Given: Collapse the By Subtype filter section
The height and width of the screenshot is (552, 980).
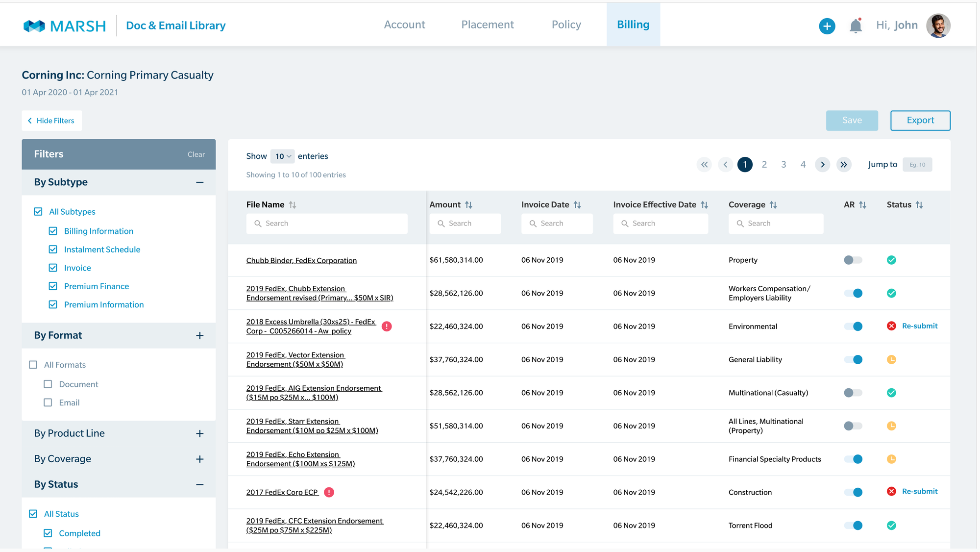Looking at the screenshot, I should (x=200, y=182).
